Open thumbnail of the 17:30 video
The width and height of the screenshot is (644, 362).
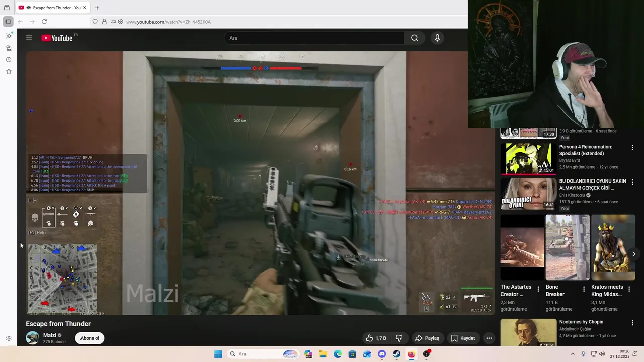coord(528,133)
